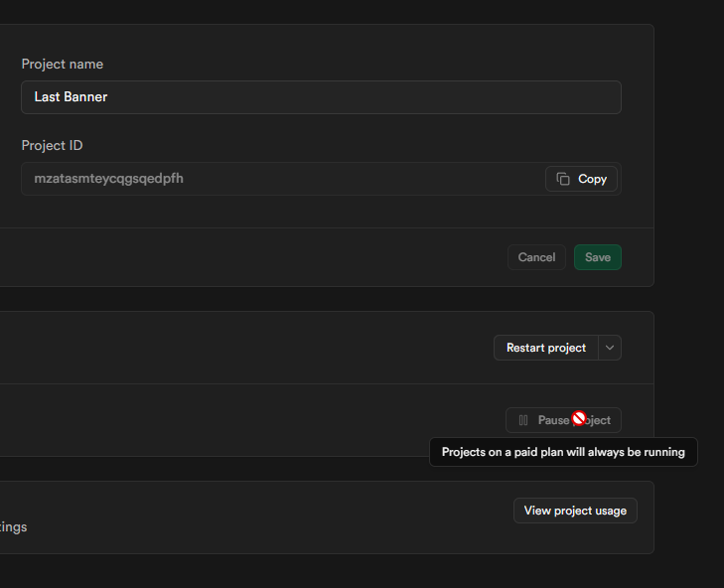Click the partially visible 'tings' text
The width and height of the screenshot is (724, 588).
[x=13, y=527]
